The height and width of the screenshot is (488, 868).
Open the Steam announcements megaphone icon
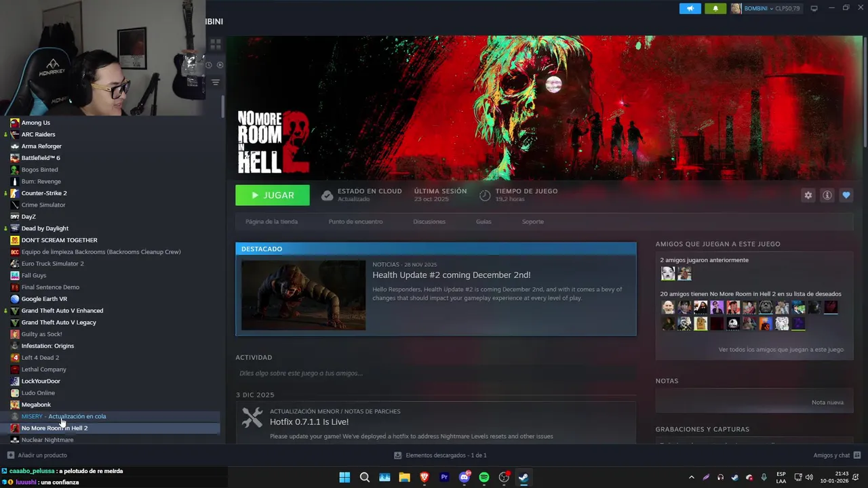pos(690,9)
